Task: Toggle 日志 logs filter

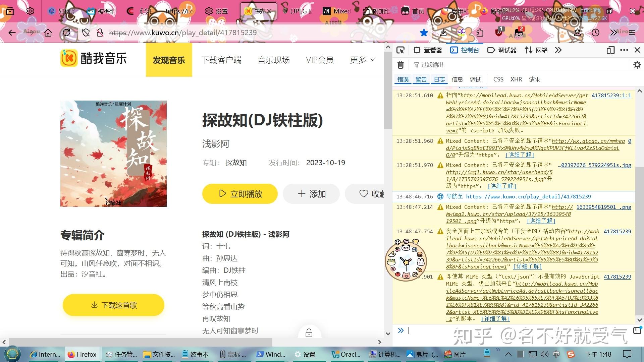Action: (439, 79)
